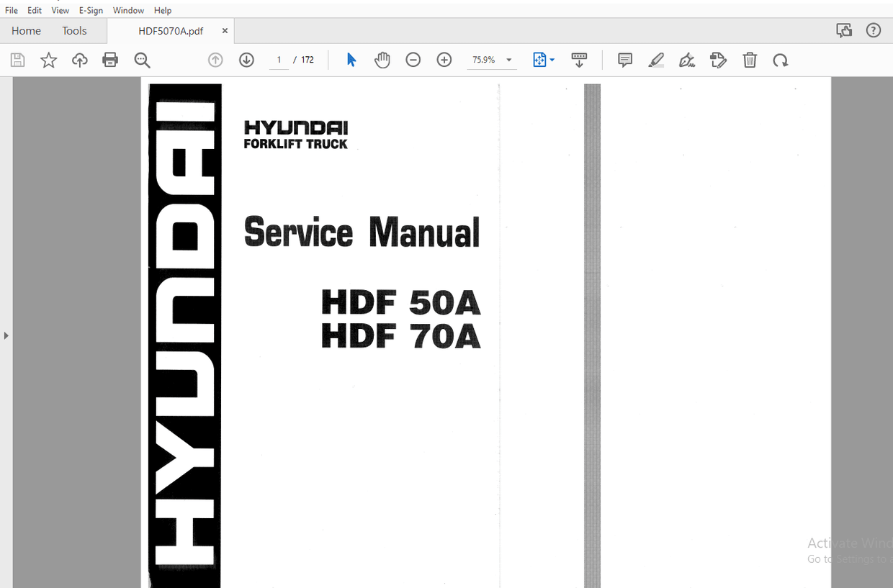893x588 pixels.
Task: Open the Add Comment tool
Action: (624, 60)
